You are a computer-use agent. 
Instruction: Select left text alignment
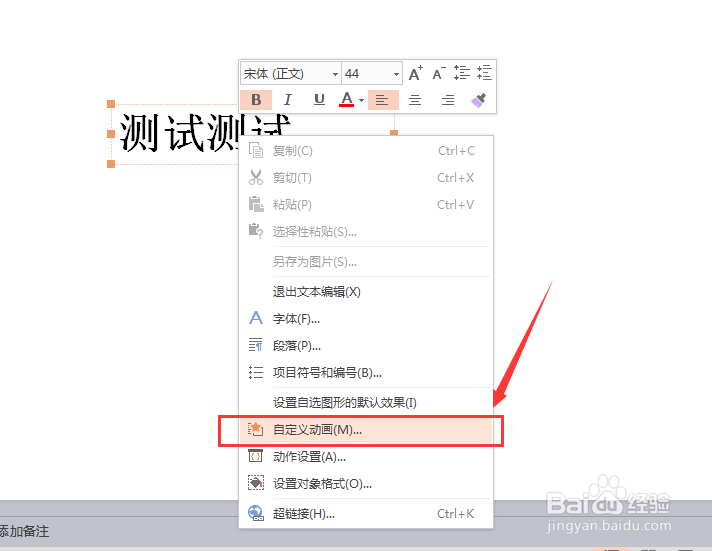click(383, 99)
